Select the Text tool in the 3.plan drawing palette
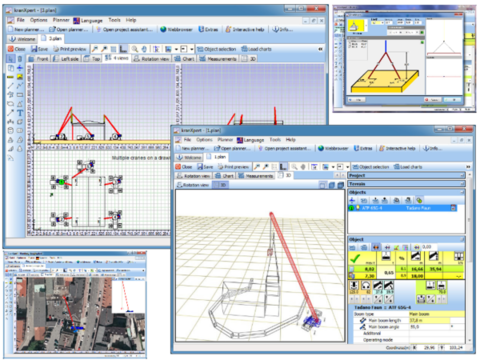480x360 pixels. click(20, 113)
